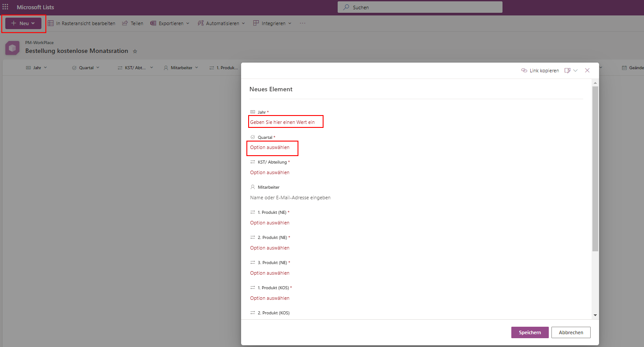This screenshot has height=347, width=644.
Task: Cancel the form with the Abbrechen button
Action: pyautogui.click(x=571, y=332)
